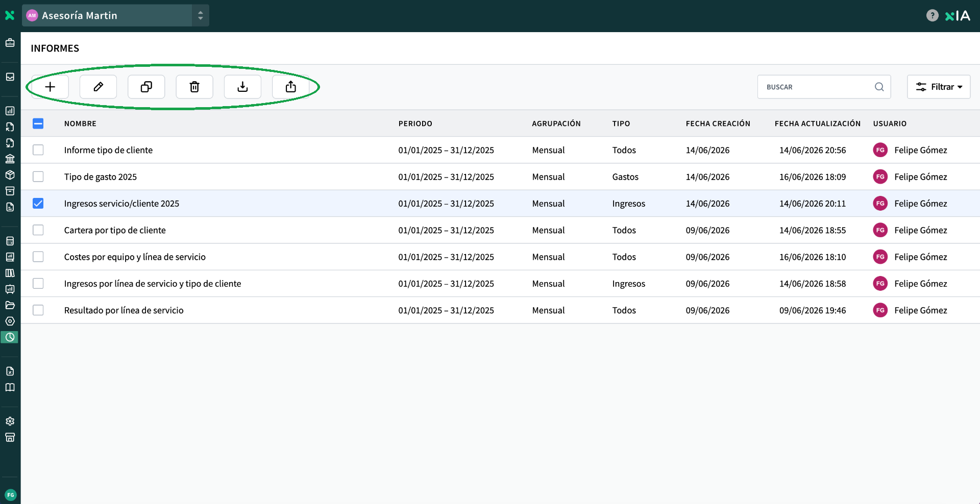Click the green X home logo
Image resolution: width=980 pixels, height=504 pixels.
[10, 15]
